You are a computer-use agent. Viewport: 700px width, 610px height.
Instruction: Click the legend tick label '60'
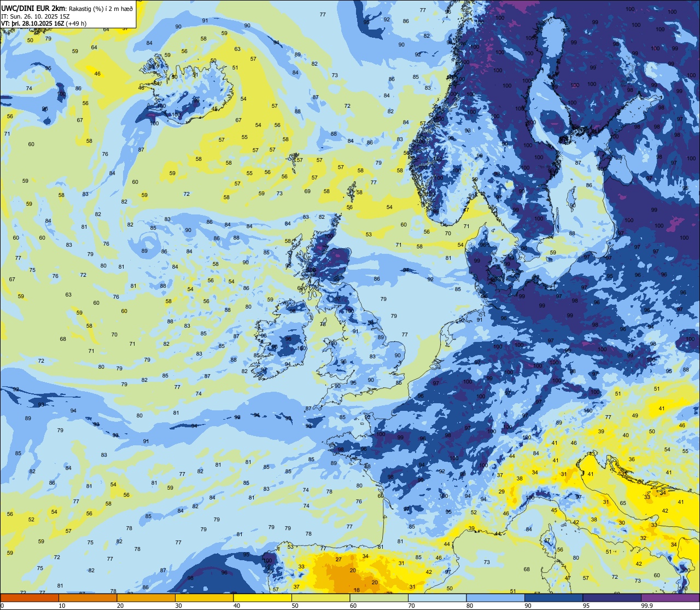(x=353, y=606)
